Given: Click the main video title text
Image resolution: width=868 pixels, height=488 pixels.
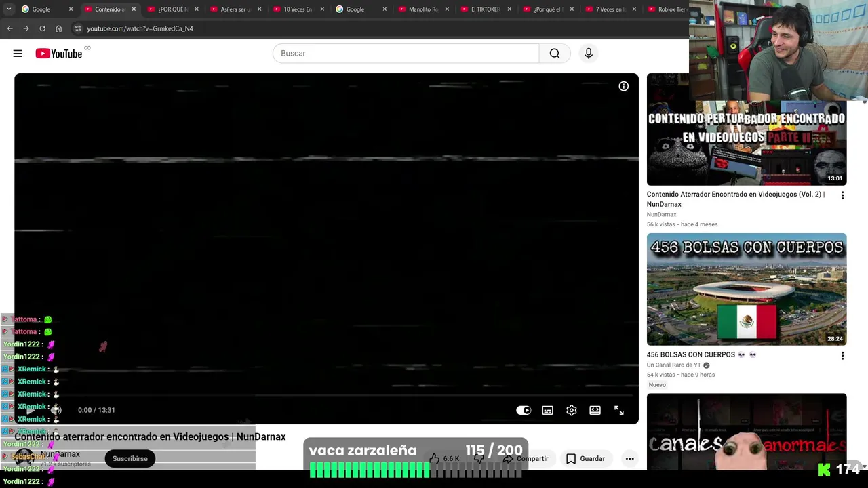Looking at the screenshot, I should click(x=150, y=437).
